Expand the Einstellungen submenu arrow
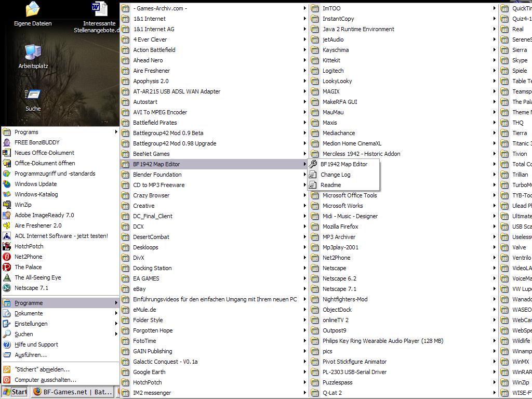The height and width of the screenshot is (399, 532). point(116,324)
